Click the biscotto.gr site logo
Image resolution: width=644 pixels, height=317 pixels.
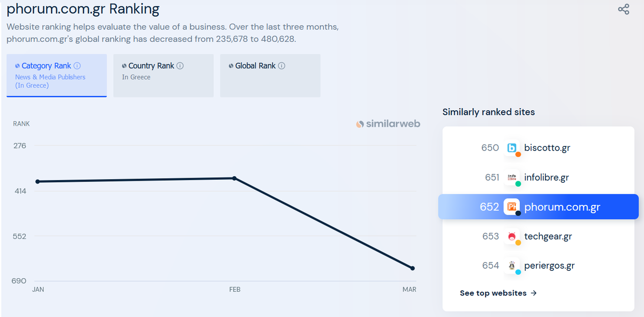(512, 148)
